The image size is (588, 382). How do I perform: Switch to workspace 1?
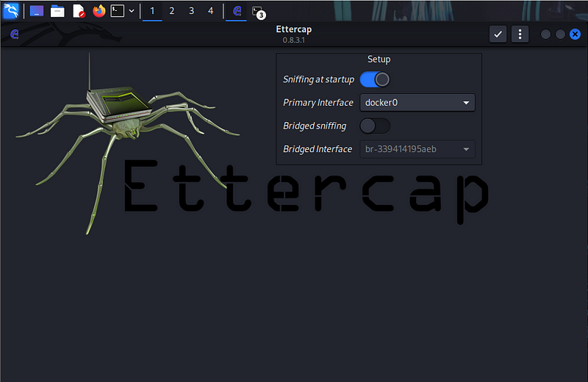pyautogui.click(x=152, y=11)
